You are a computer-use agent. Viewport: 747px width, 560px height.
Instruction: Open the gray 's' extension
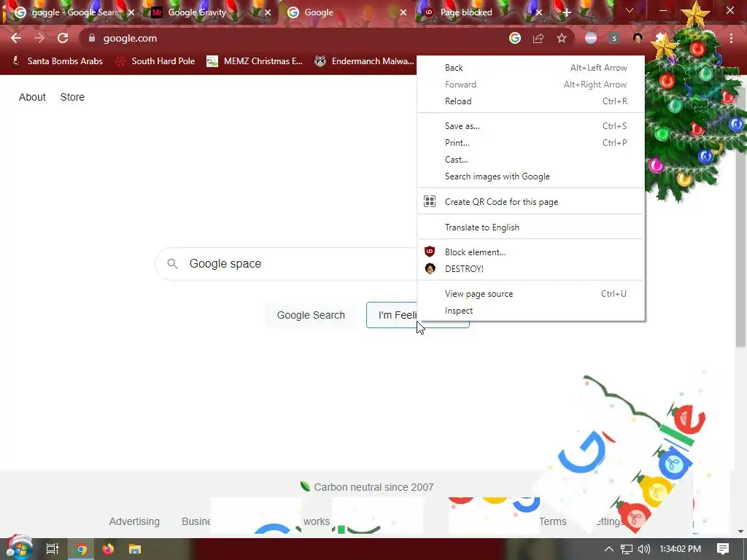(x=614, y=38)
